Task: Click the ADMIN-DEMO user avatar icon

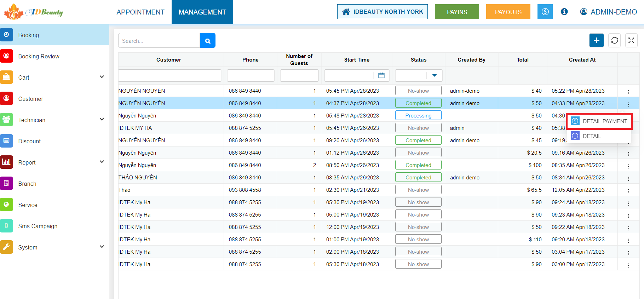Action: 583,12
